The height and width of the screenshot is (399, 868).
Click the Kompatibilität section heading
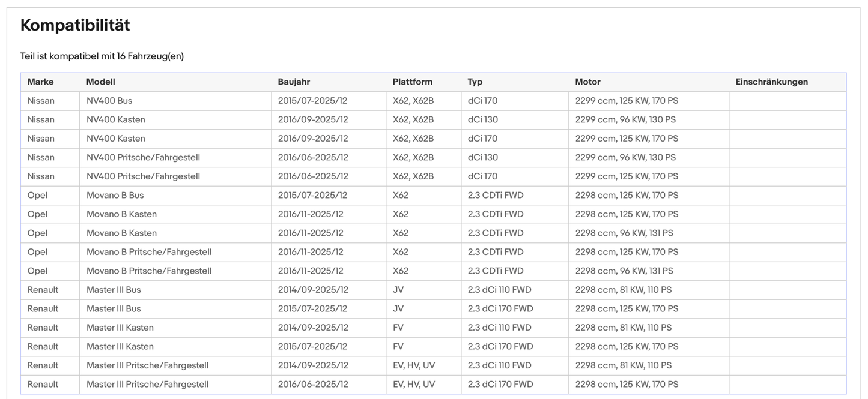click(x=75, y=25)
